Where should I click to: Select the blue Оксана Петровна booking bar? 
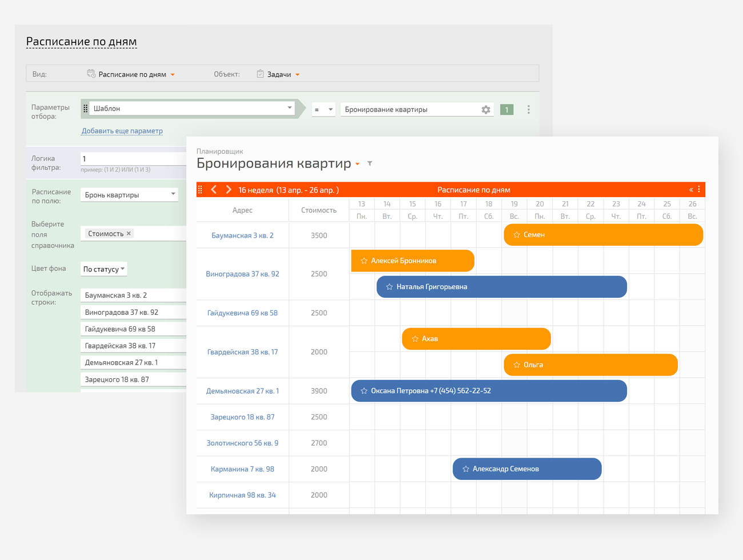[x=489, y=391]
